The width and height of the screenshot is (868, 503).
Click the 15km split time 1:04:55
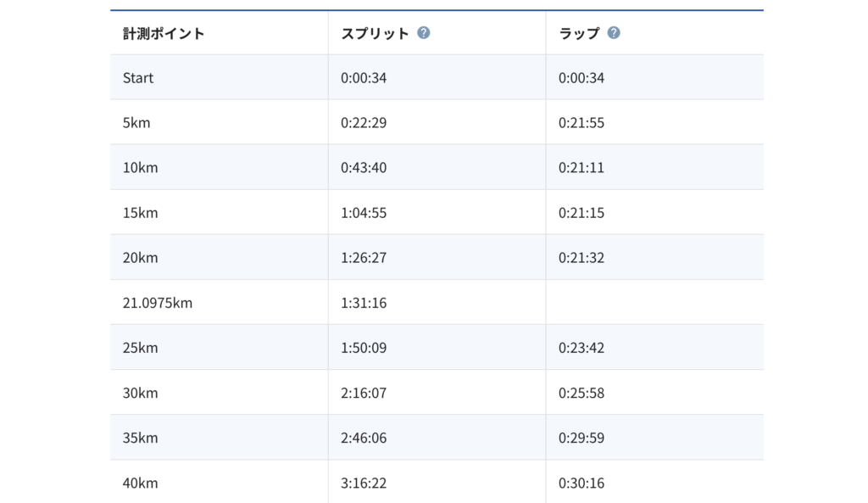364,213
